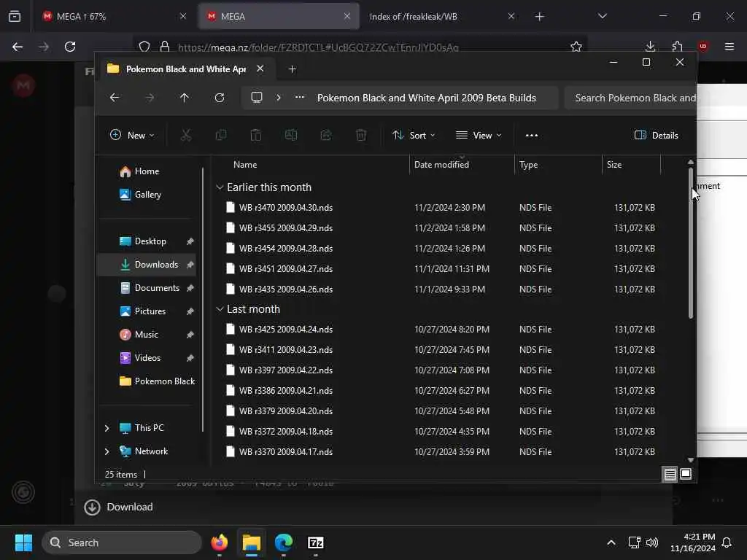The width and height of the screenshot is (747, 560).
Task: Open Documents in navigation pane
Action: (147, 288)
